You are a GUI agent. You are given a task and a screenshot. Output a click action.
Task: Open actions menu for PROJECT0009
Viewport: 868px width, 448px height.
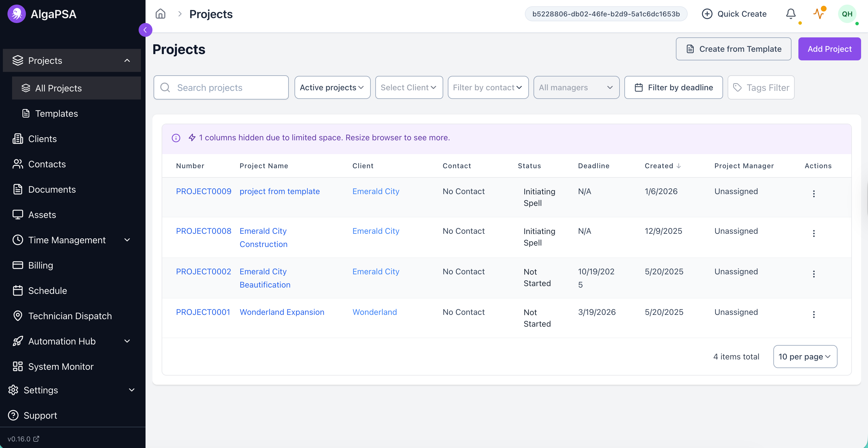(x=813, y=194)
